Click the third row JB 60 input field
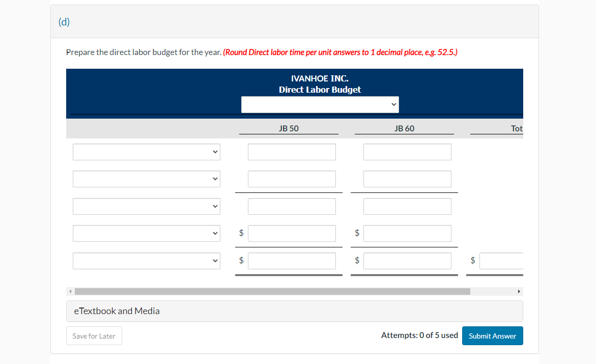Image resolution: width=596 pixels, height=364 pixels. tap(407, 206)
